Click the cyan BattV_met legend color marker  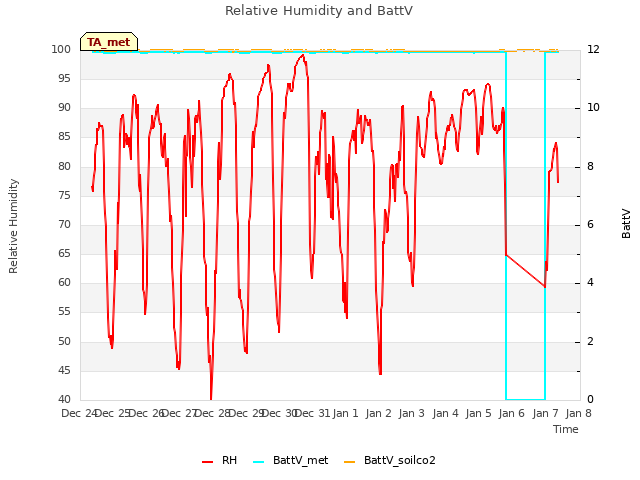coord(258,462)
